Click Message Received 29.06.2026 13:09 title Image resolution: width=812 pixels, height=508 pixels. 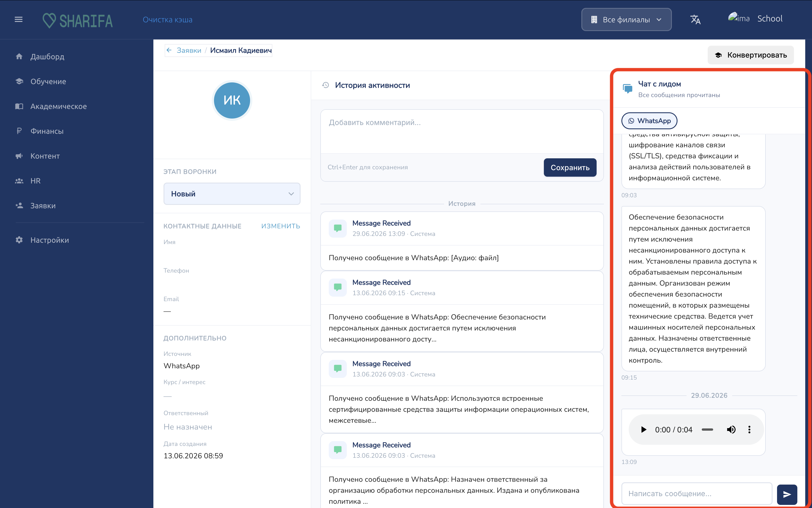click(x=381, y=223)
